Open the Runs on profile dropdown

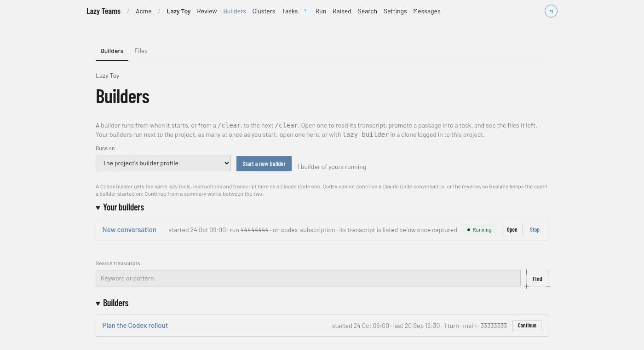[163, 163]
